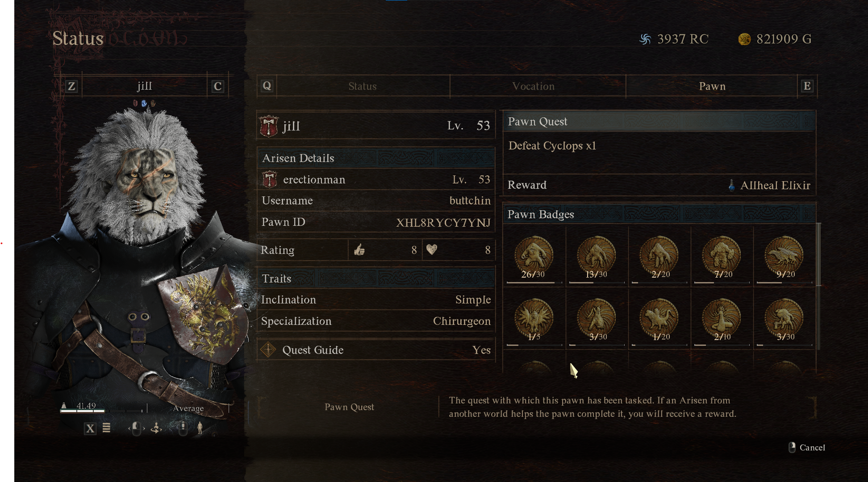This screenshot has width=868, height=482.
Task: Click the heart rating icon
Action: click(x=431, y=249)
